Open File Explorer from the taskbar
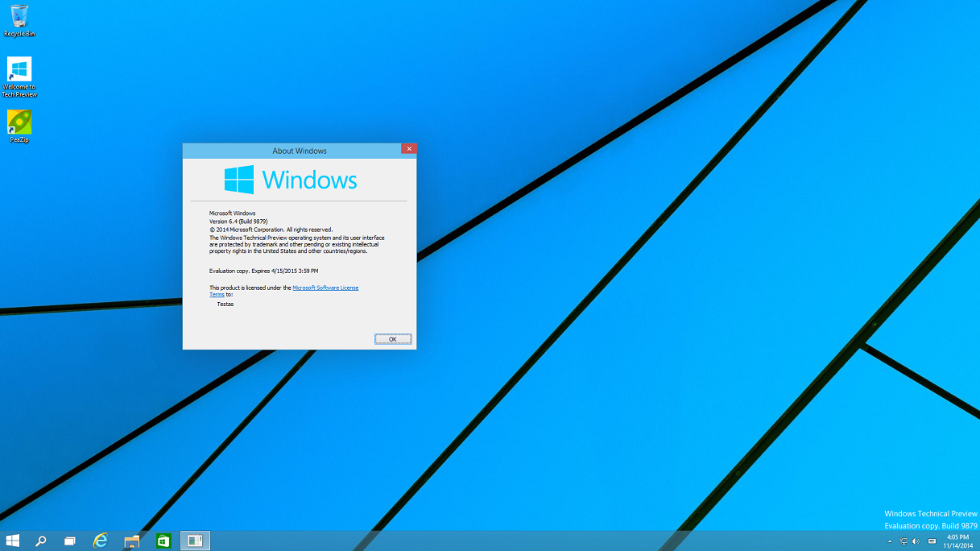 (x=132, y=541)
